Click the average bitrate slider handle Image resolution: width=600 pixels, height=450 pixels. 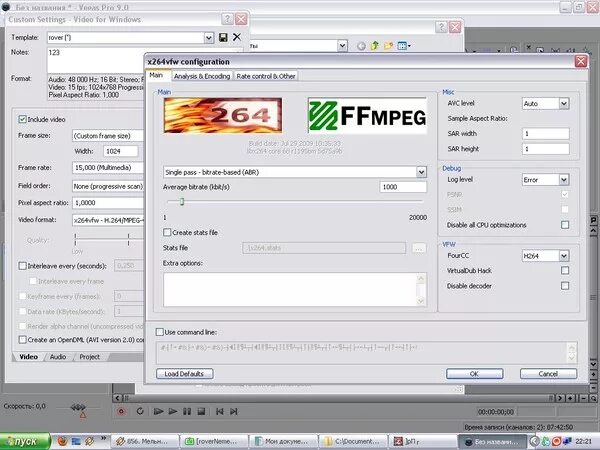(x=182, y=202)
